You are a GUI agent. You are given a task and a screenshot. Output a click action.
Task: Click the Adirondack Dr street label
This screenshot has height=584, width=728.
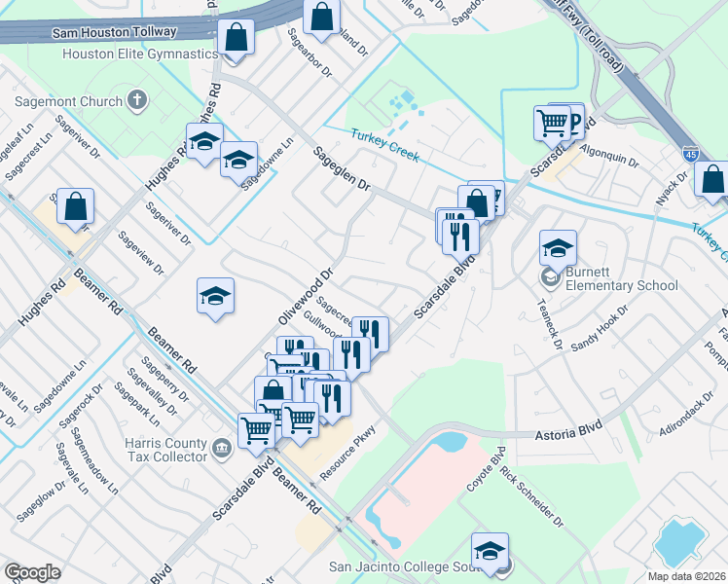687,414
